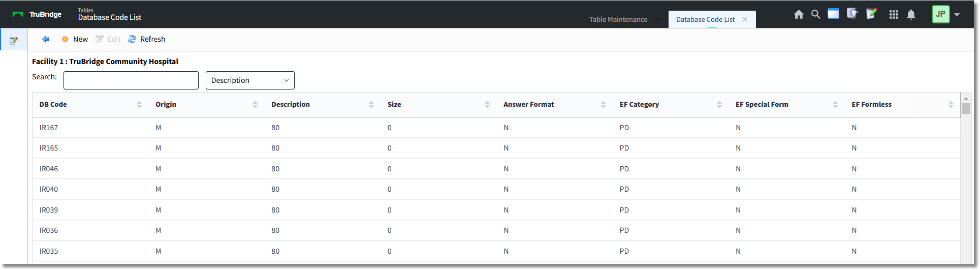Close the Database Code List tab

coord(745,19)
